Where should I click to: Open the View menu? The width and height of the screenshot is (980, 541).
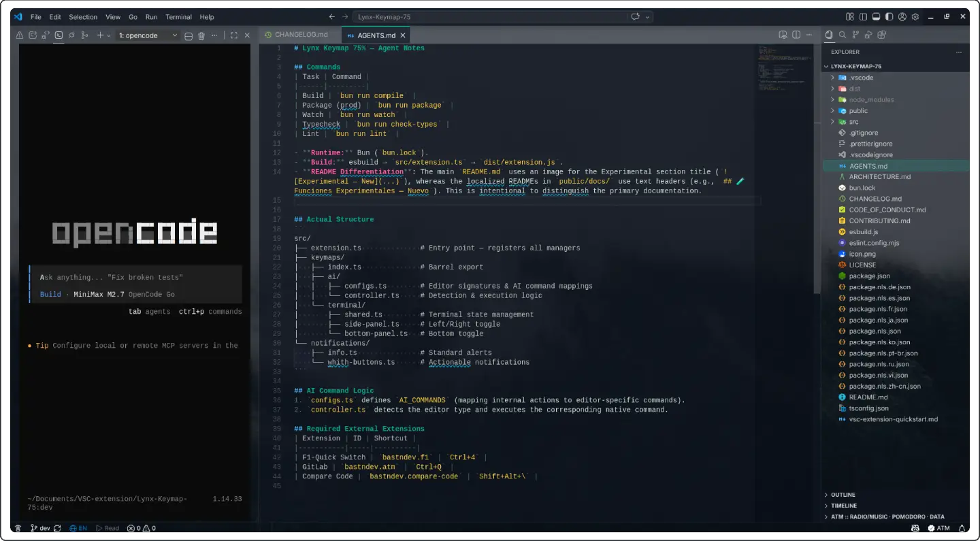pos(113,17)
